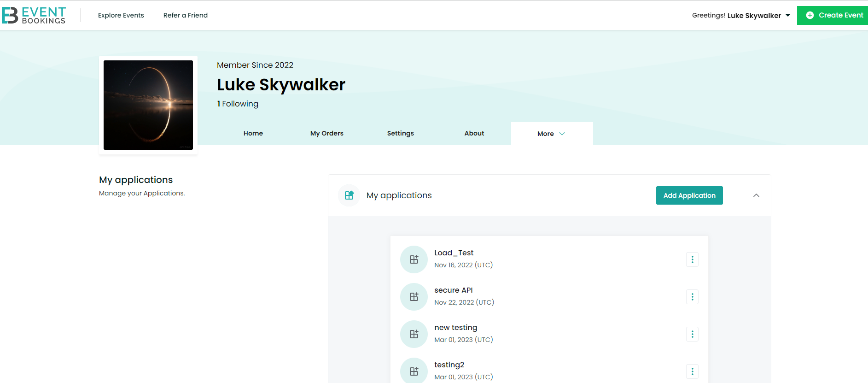Click the Create Event button
The width and height of the screenshot is (868, 383).
pyautogui.click(x=834, y=15)
